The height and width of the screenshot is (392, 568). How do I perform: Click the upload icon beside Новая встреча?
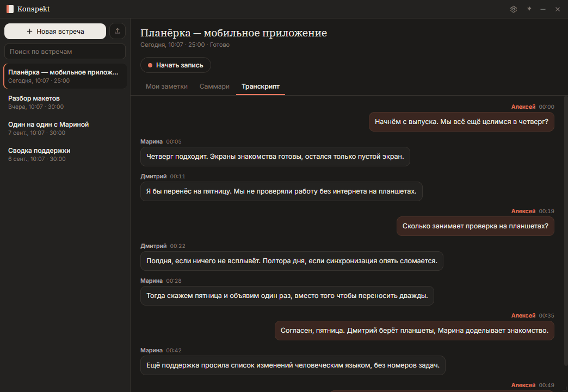coord(118,31)
